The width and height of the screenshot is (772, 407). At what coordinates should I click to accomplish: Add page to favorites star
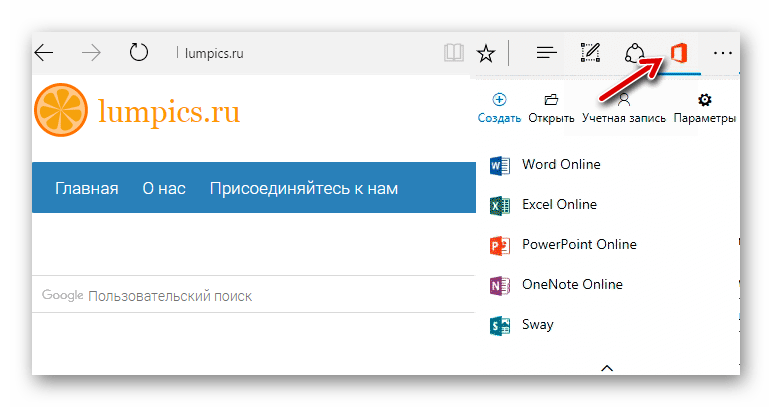click(486, 53)
